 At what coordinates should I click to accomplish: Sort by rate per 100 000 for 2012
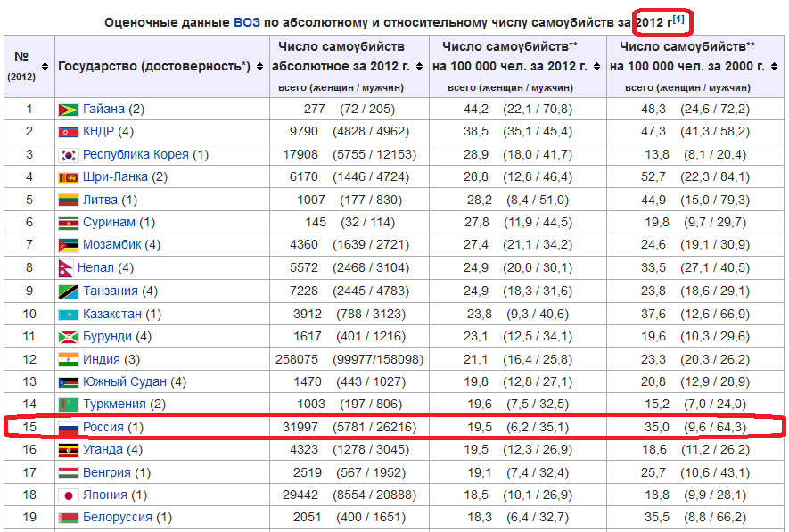596,66
